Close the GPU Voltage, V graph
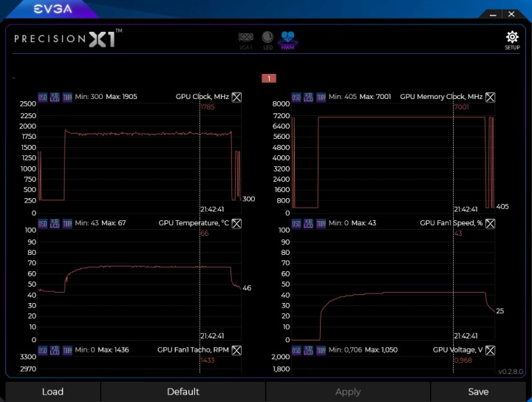Viewport: 532px width, 402px height. (x=491, y=350)
